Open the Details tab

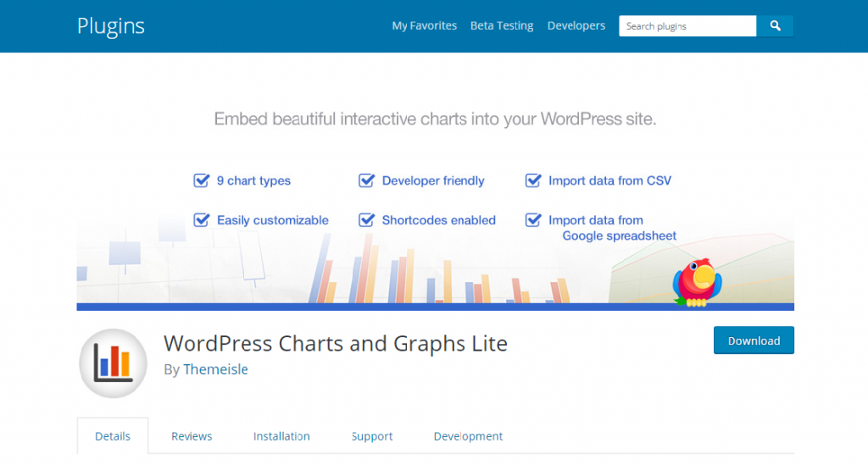113,436
